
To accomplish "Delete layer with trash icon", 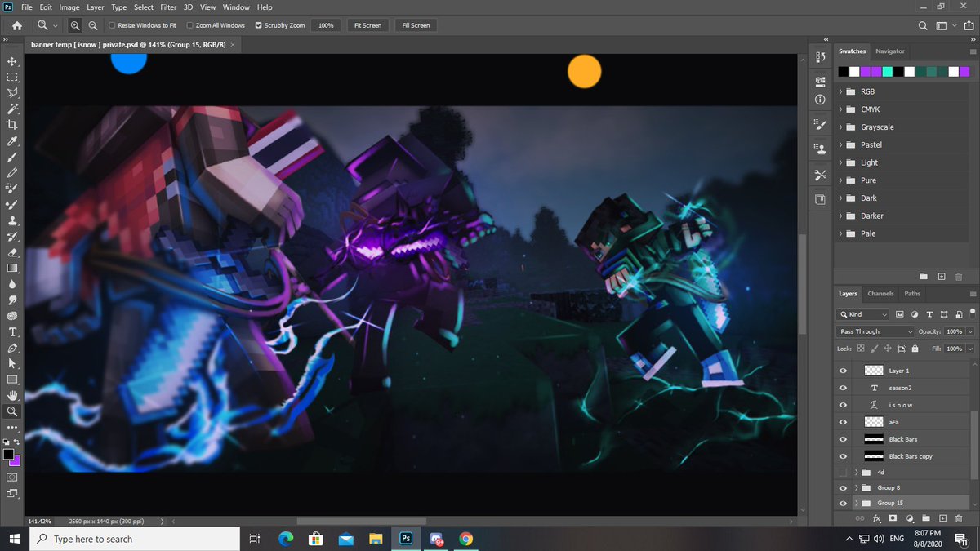I will 959,518.
